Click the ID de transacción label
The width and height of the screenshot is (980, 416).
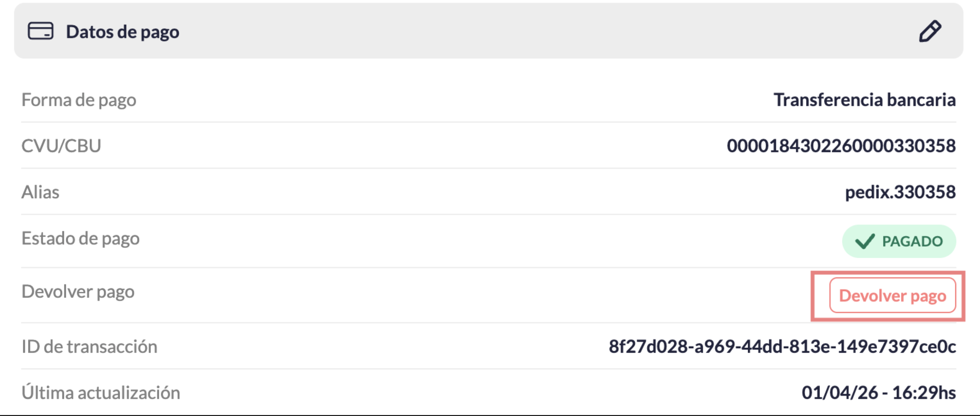(x=89, y=347)
